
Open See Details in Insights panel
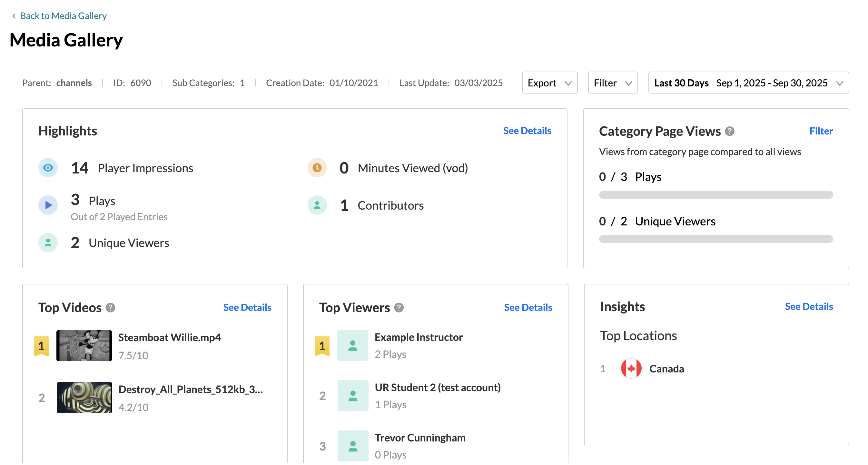[808, 307]
